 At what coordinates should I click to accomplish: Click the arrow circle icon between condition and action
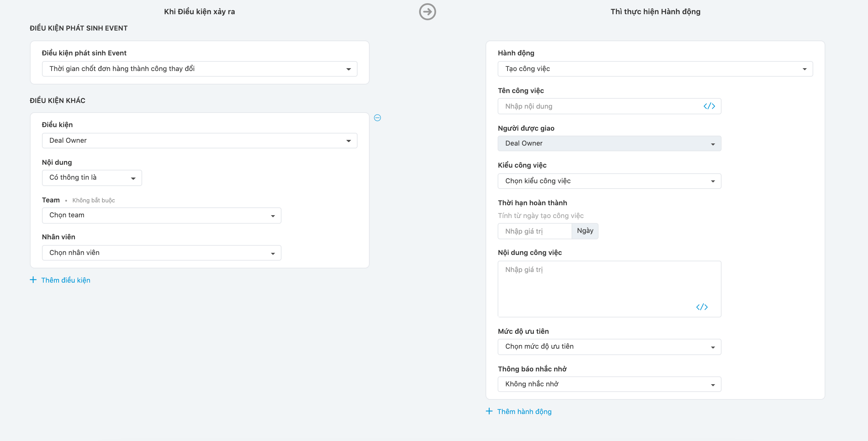pyautogui.click(x=427, y=12)
